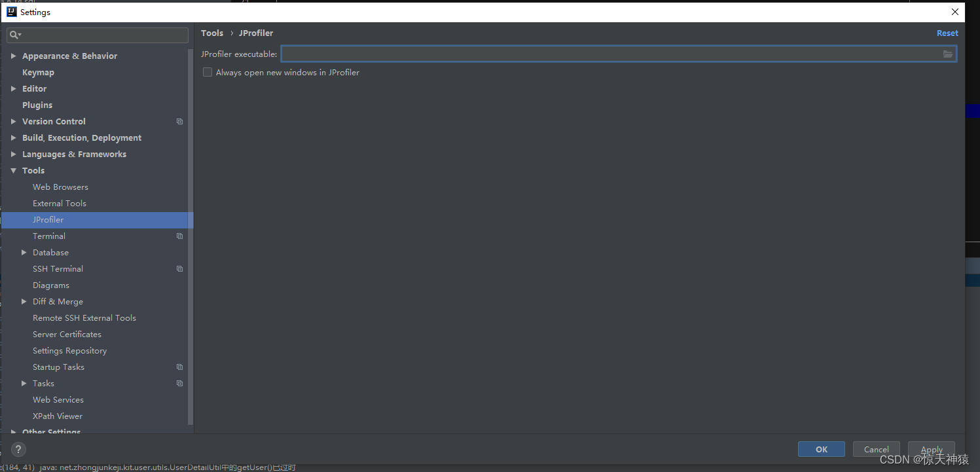Close the Settings dialog
The width and height of the screenshot is (980, 472).
click(955, 12)
